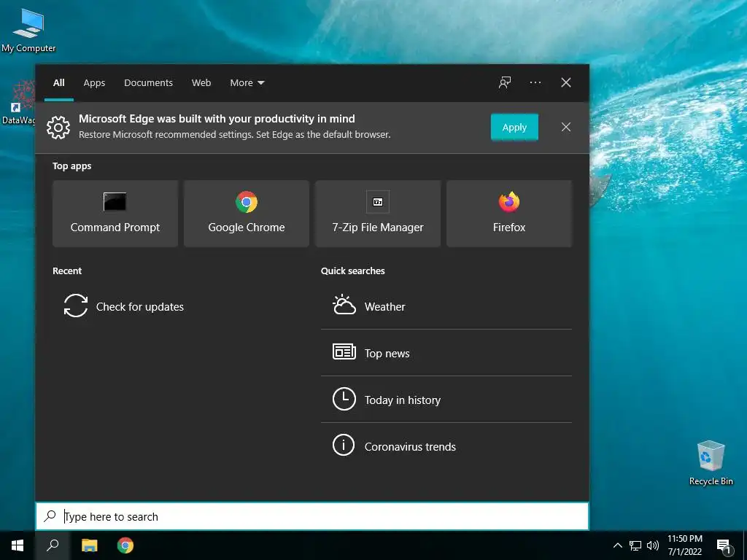Click the network icon in system tray
The image size is (747, 560).
(635, 545)
